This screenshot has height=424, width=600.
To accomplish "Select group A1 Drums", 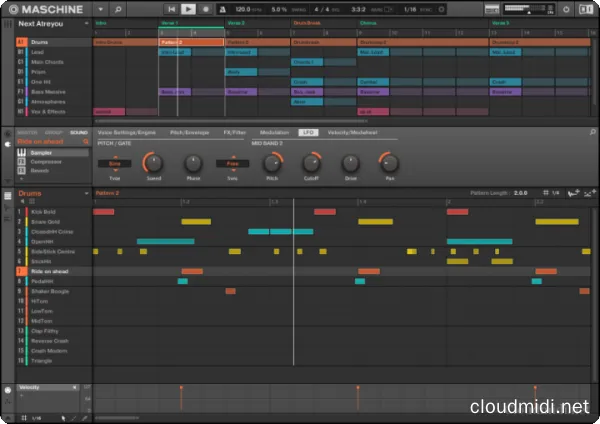I will (54, 42).
